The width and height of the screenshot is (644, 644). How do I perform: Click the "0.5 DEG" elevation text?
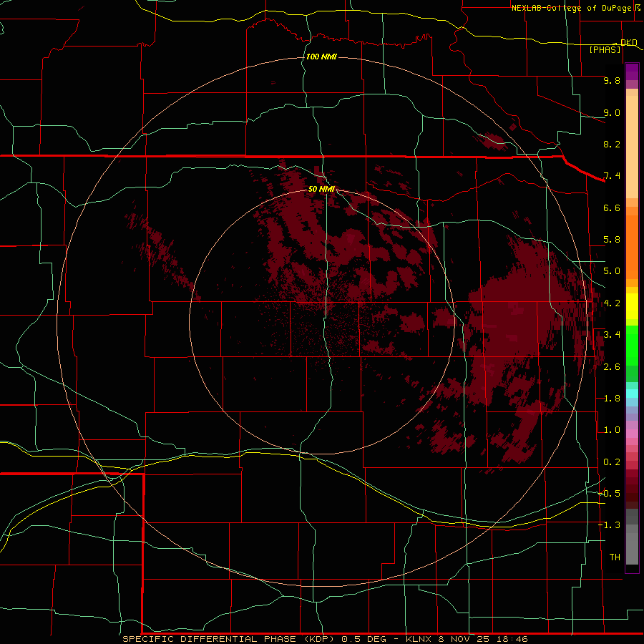click(364, 639)
